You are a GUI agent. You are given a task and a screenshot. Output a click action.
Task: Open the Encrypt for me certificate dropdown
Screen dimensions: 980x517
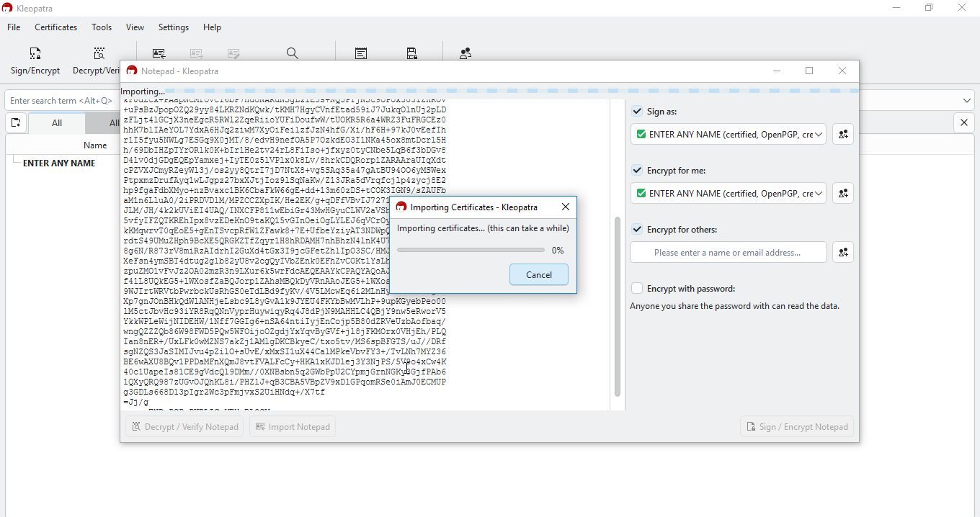pos(729,193)
